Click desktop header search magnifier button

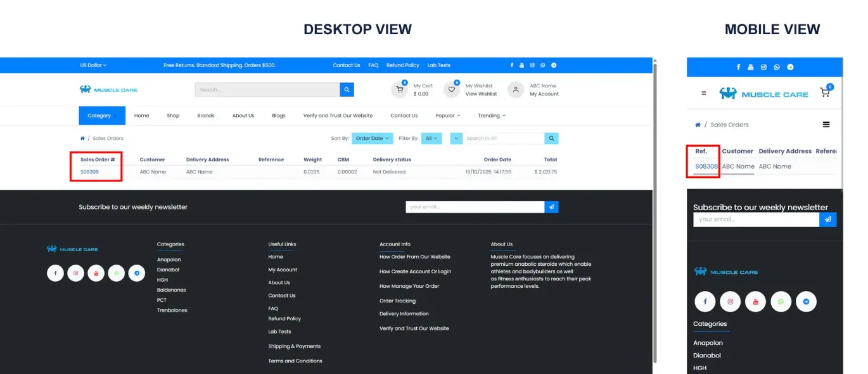click(x=347, y=90)
